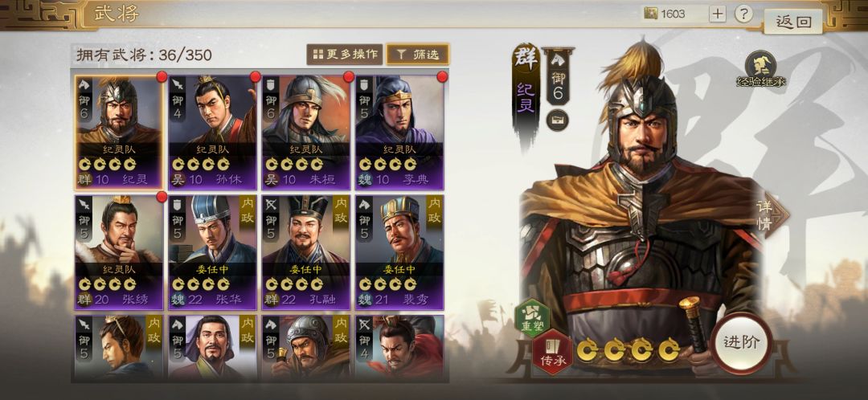Click the 返回 back button
Viewport: 868px width, 400px height.
coord(793,22)
